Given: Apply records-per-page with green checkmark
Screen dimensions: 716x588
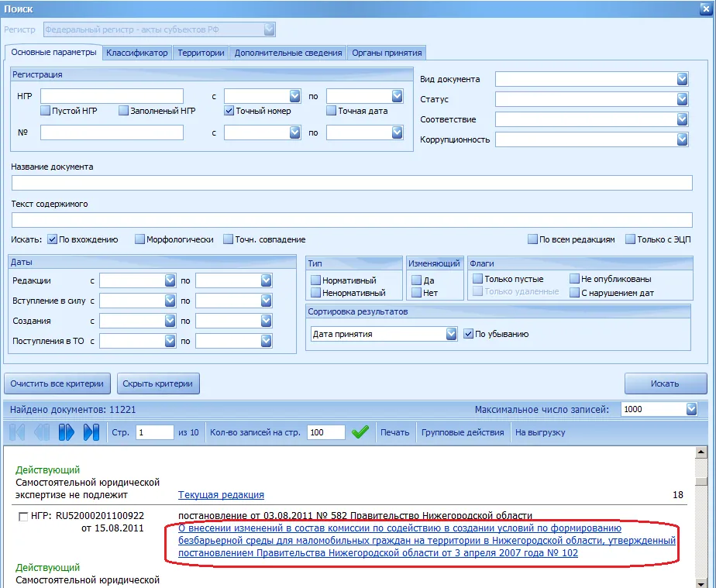Looking at the screenshot, I should pos(360,432).
